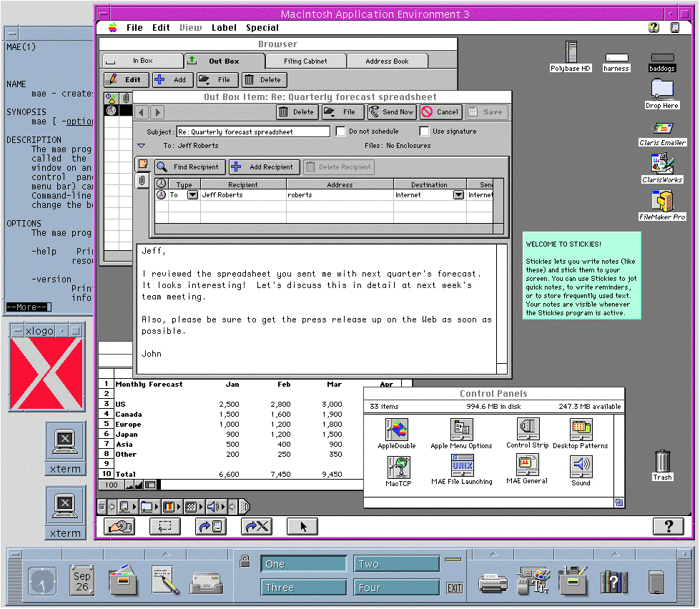This screenshot has height=609, width=700.
Task: Enable the Do not schedule checkbox
Action: point(340,131)
